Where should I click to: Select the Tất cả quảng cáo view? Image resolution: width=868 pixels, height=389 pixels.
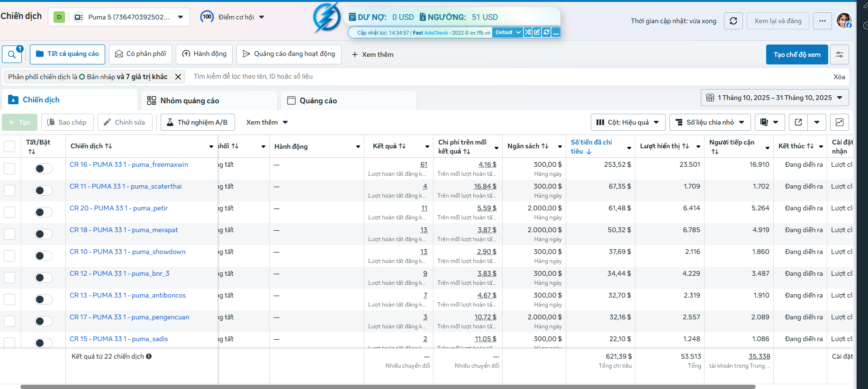pyautogui.click(x=67, y=54)
